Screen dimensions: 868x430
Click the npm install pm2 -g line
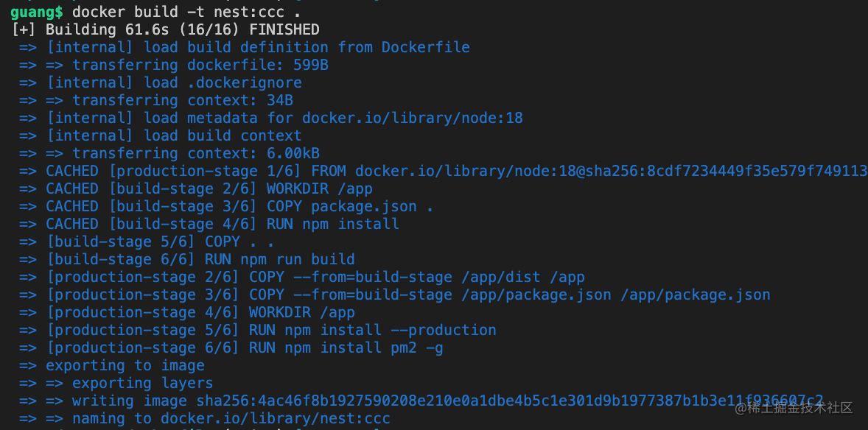(231, 348)
